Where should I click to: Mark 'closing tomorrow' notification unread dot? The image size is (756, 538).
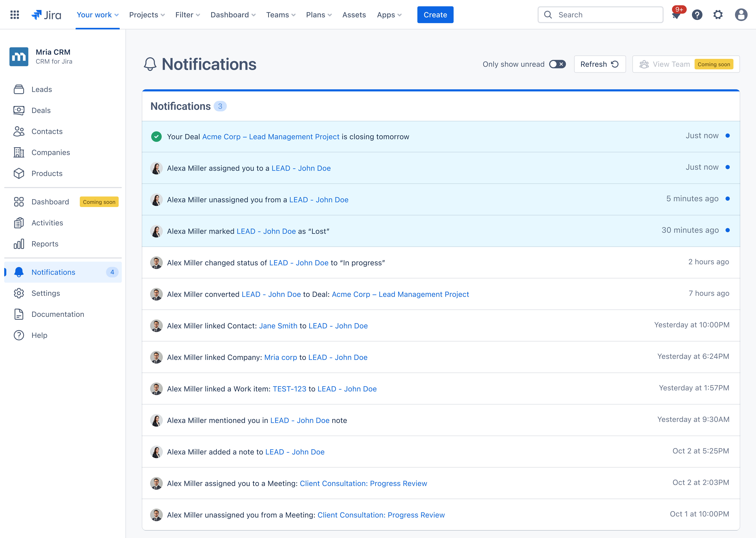pyautogui.click(x=728, y=136)
